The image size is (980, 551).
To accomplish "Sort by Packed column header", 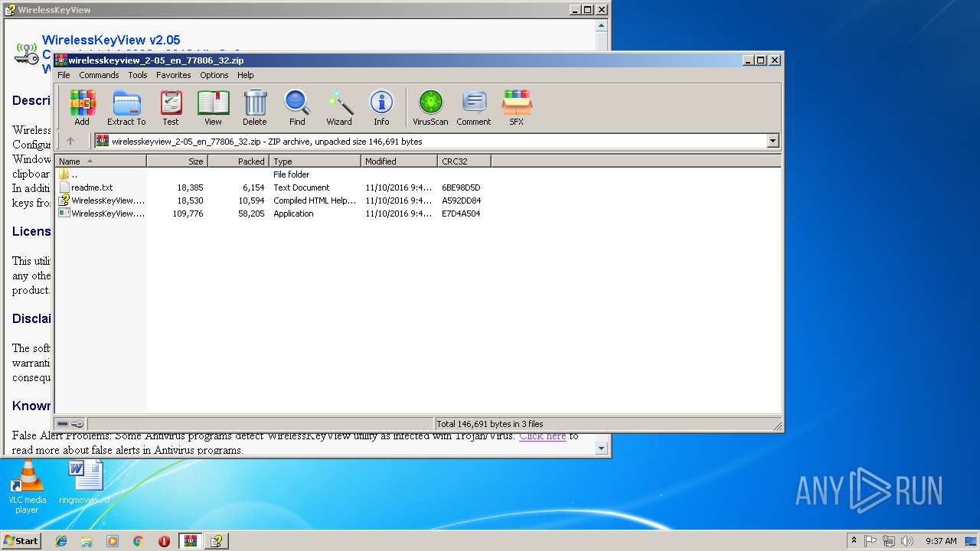I will point(238,161).
